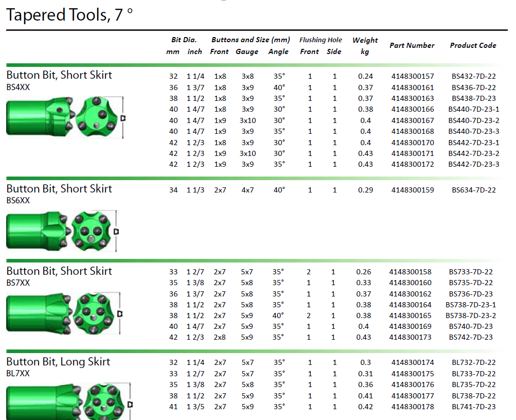Click the Flushing Hole column header
This screenshot has width=516, height=420.
coord(321,40)
